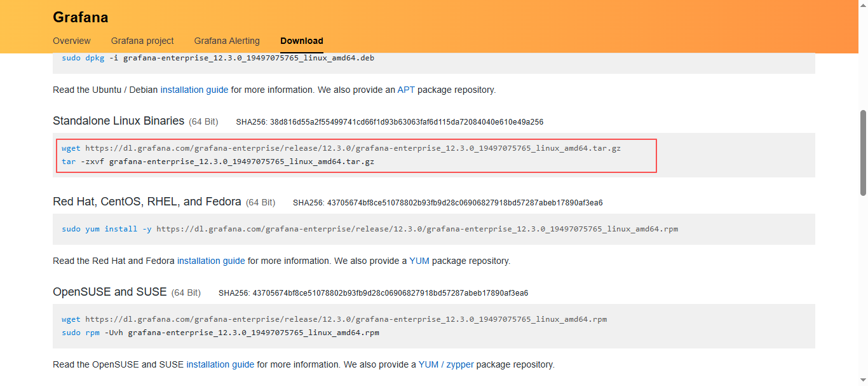This screenshot has width=868, height=386.
Task: Click the YUM / zypper repository link
Action: [446, 364]
